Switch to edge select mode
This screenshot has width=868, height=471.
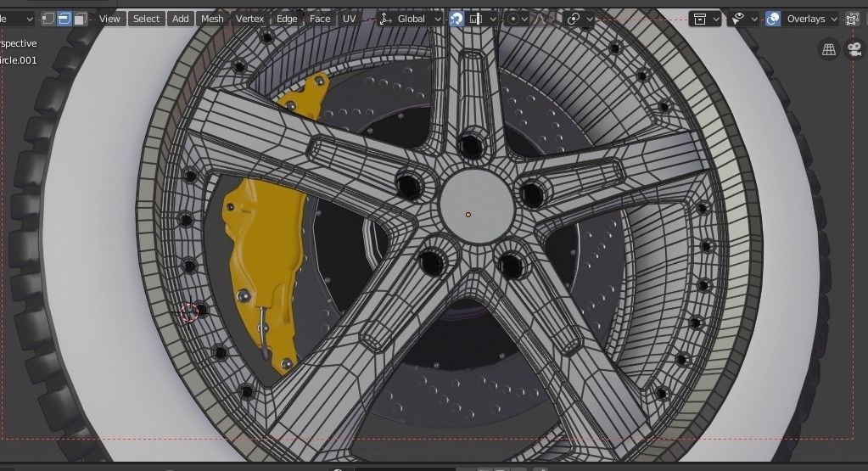coord(64,19)
